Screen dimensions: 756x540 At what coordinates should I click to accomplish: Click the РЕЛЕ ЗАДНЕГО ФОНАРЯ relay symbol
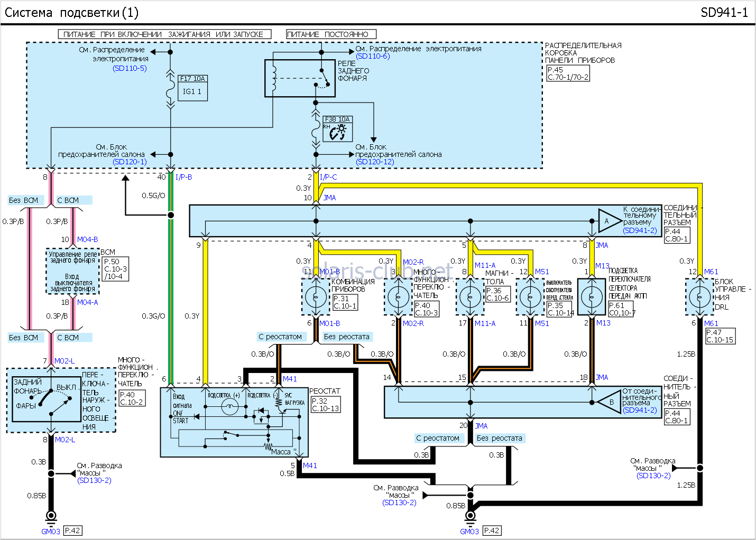[x=300, y=78]
